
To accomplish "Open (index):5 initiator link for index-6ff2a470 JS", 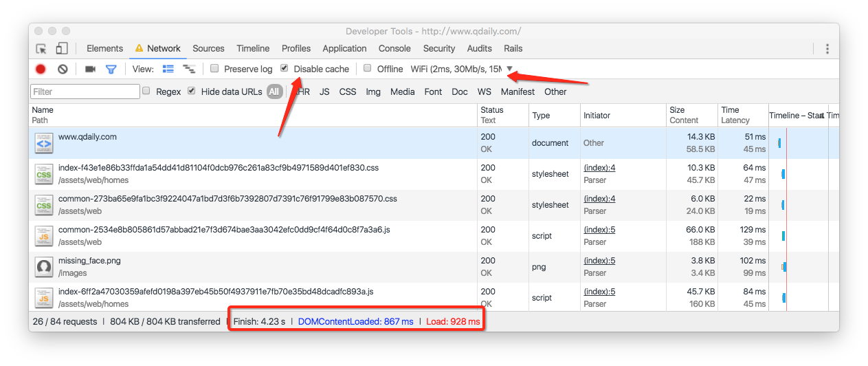I will coord(599,292).
